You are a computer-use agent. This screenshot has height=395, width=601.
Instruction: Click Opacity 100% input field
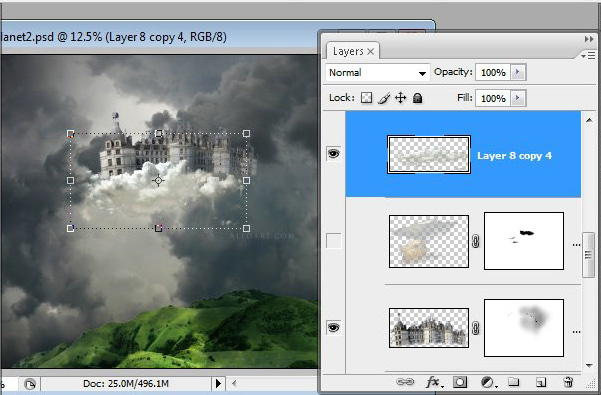pyautogui.click(x=493, y=72)
